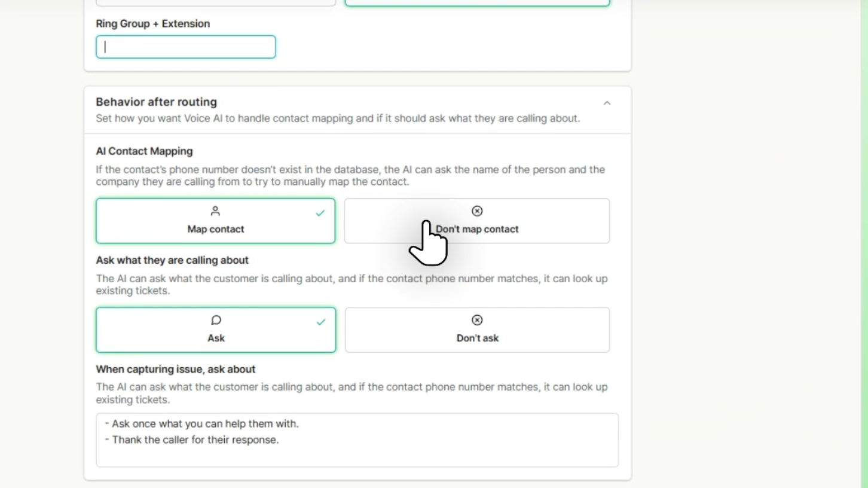Choose the Don't ask option label
Image resolution: width=868 pixels, height=488 pixels.
(x=477, y=338)
